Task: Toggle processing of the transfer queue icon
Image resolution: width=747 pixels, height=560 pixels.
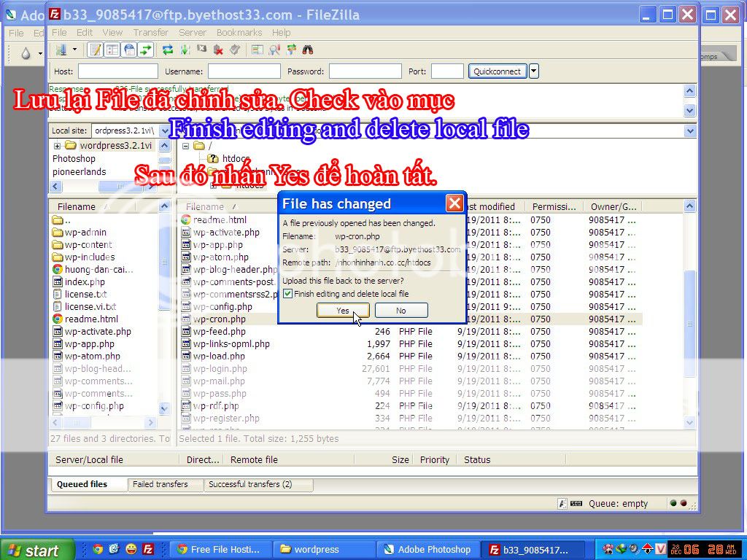Action: (x=185, y=50)
